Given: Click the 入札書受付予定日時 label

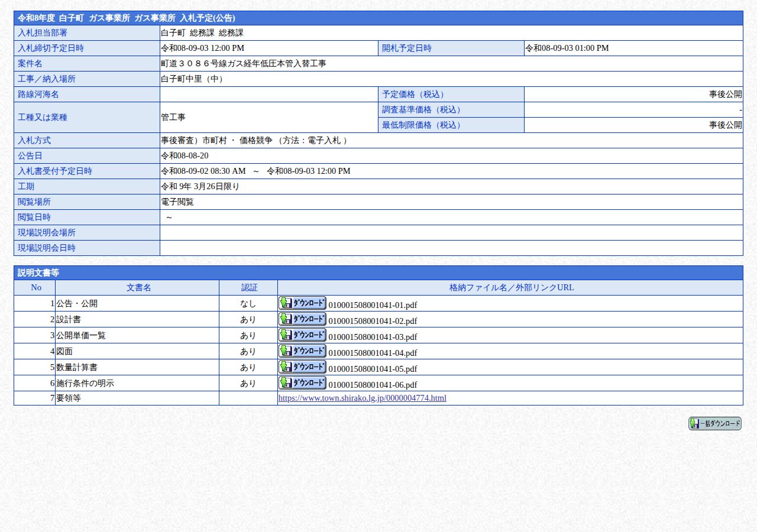Looking at the screenshot, I should point(87,171).
